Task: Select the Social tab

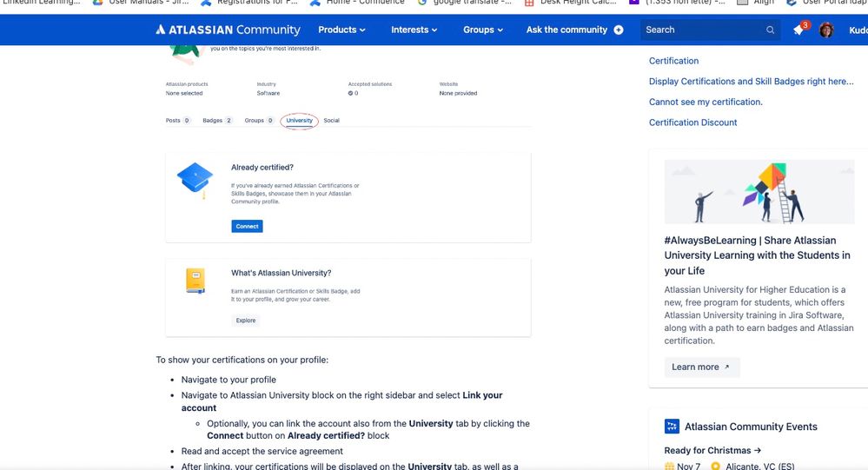Action: (331, 120)
